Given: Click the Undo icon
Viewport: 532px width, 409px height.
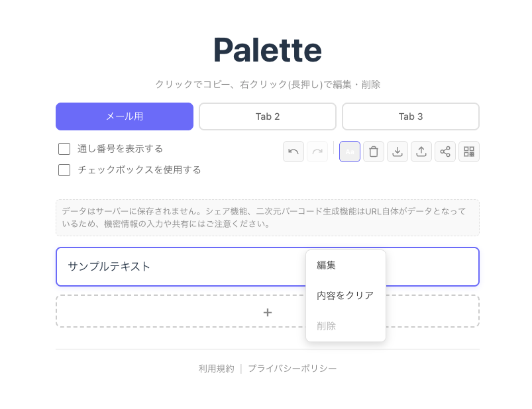Looking at the screenshot, I should pyautogui.click(x=293, y=152).
